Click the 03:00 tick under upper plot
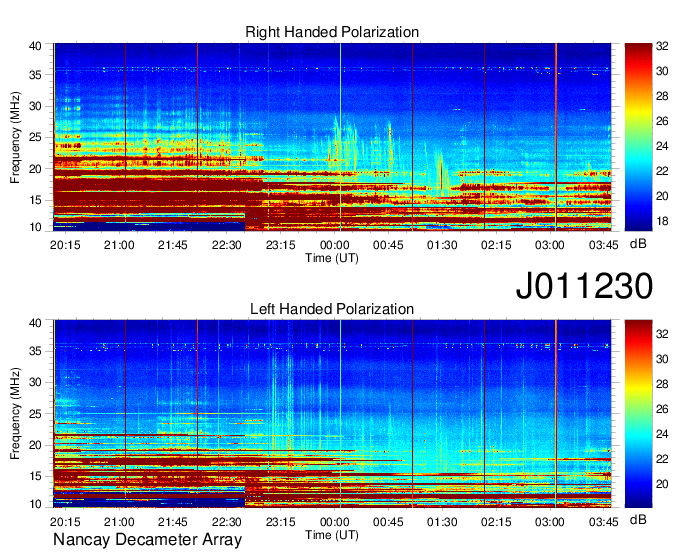This screenshot has width=680, height=552. click(549, 245)
